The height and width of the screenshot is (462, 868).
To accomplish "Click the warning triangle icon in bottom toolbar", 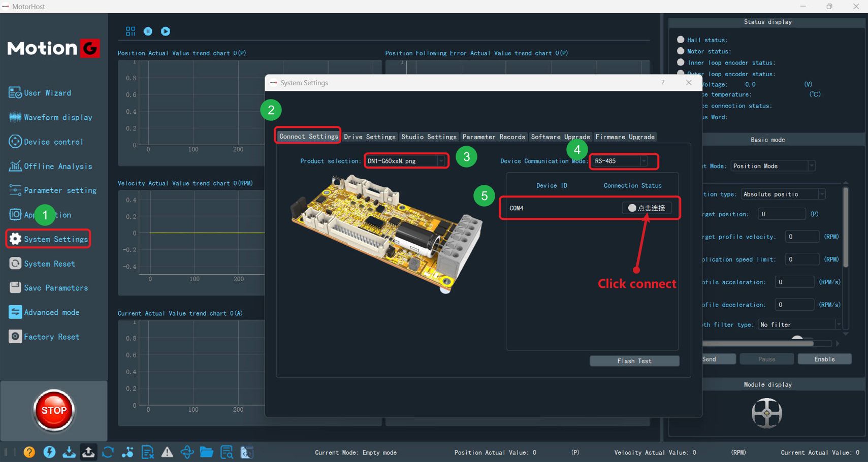I will [x=167, y=452].
